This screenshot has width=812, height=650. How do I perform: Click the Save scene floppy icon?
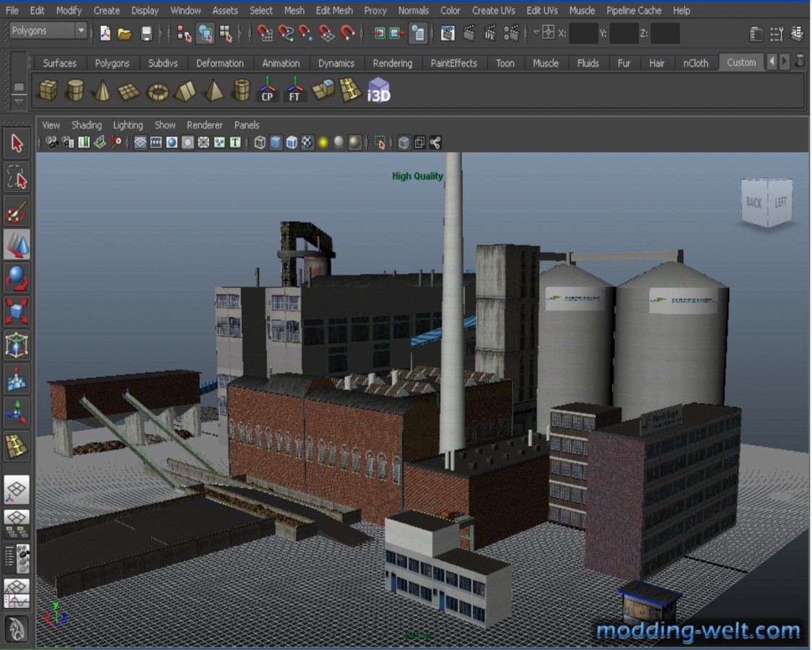click(x=147, y=34)
